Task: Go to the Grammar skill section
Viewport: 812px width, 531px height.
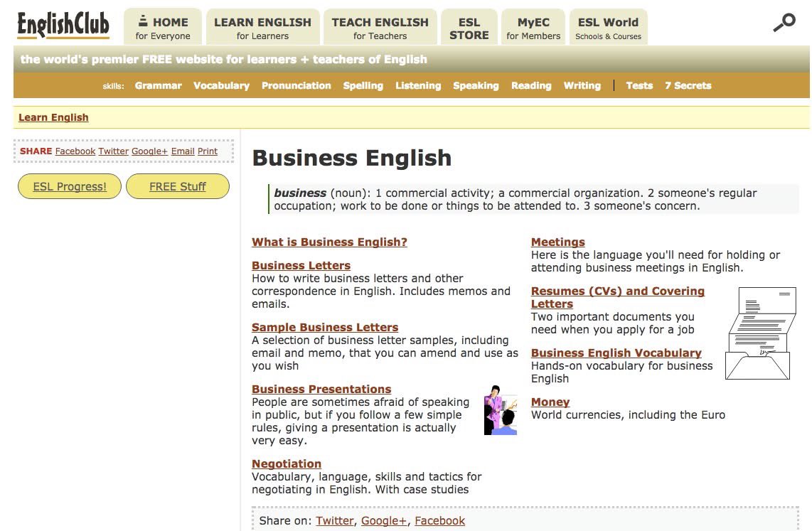Action: [158, 85]
